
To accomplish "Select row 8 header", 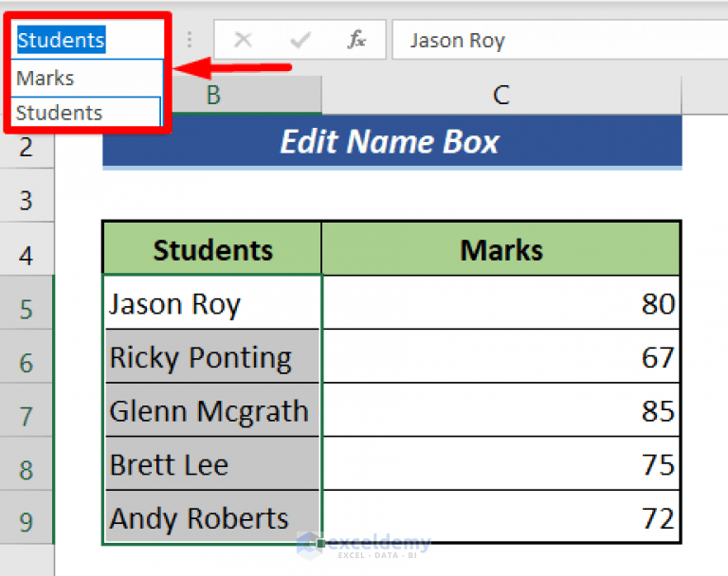I will (27, 463).
